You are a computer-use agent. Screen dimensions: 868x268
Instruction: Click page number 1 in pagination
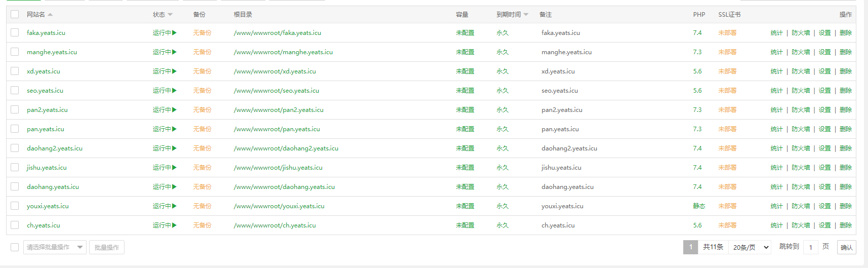click(x=690, y=247)
